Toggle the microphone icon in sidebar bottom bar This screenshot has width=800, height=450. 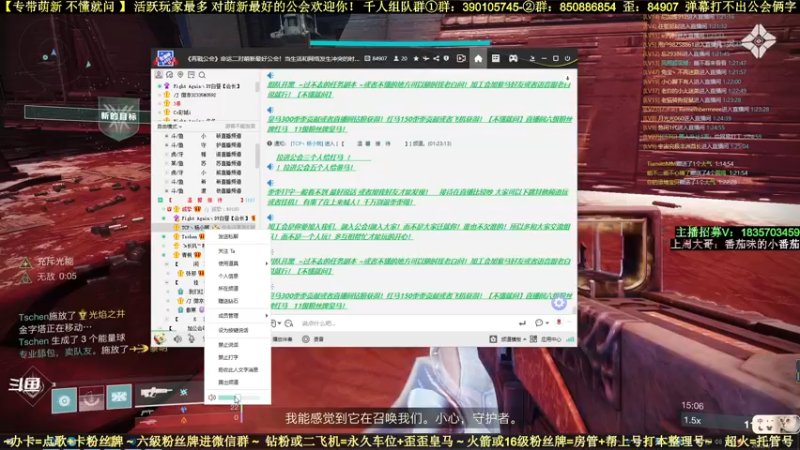pyautogui.click(x=191, y=339)
